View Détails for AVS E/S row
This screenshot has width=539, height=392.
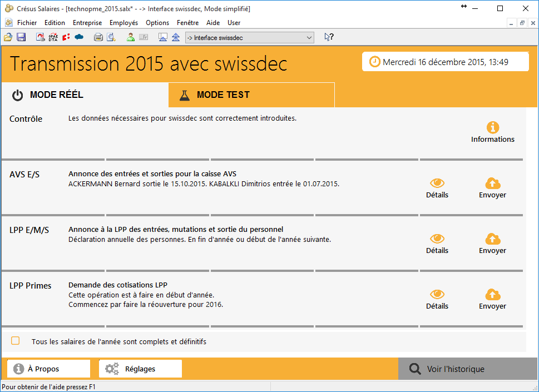(437, 188)
